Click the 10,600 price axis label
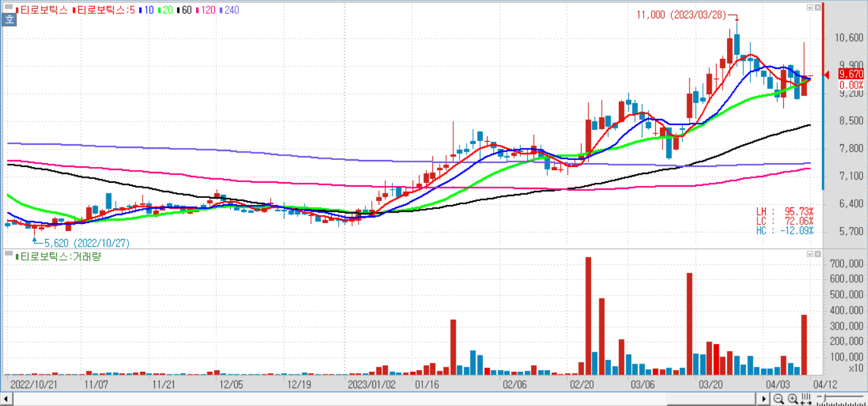 point(849,38)
